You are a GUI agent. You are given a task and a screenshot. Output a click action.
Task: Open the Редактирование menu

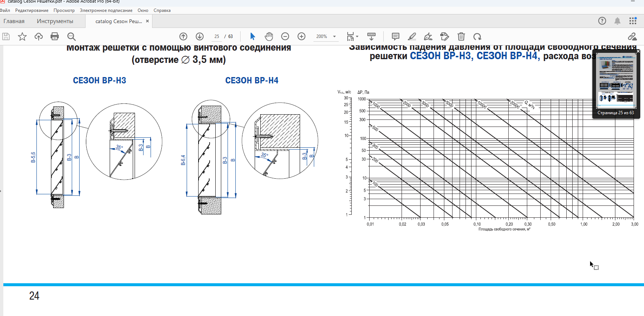tap(32, 10)
